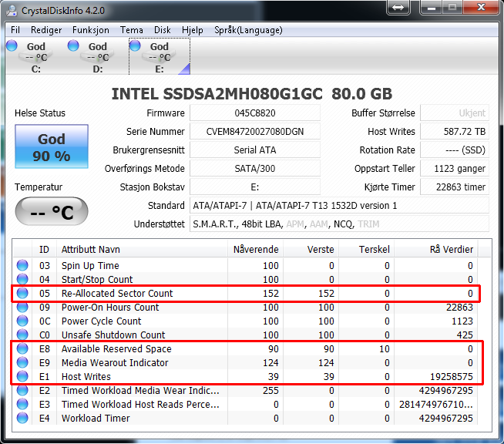Click the Serial ATA interface field
Viewport: 504px width, 444px height.
pos(255,150)
